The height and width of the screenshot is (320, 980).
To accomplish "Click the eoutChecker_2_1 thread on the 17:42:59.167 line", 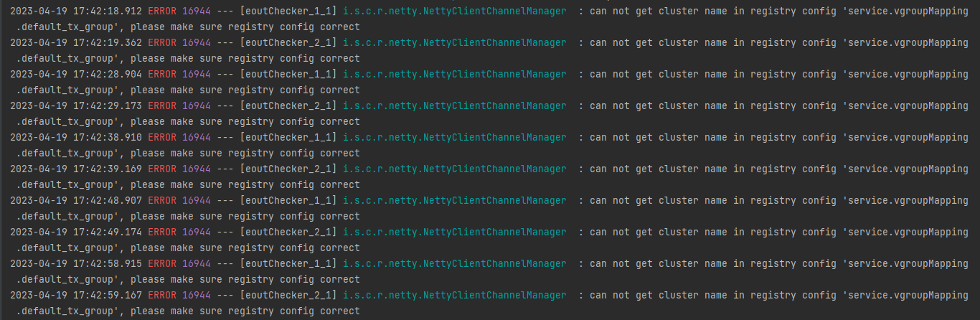I will tap(288, 296).
